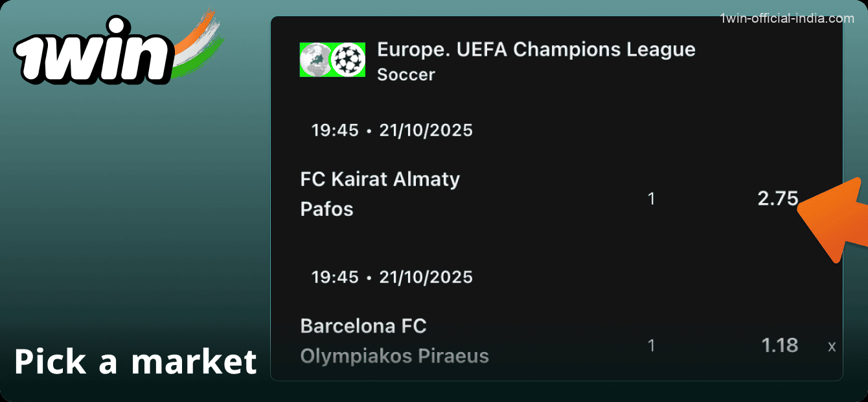Open the Olympiakos Piraeus team name
The image size is (868, 402).
[394, 356]
